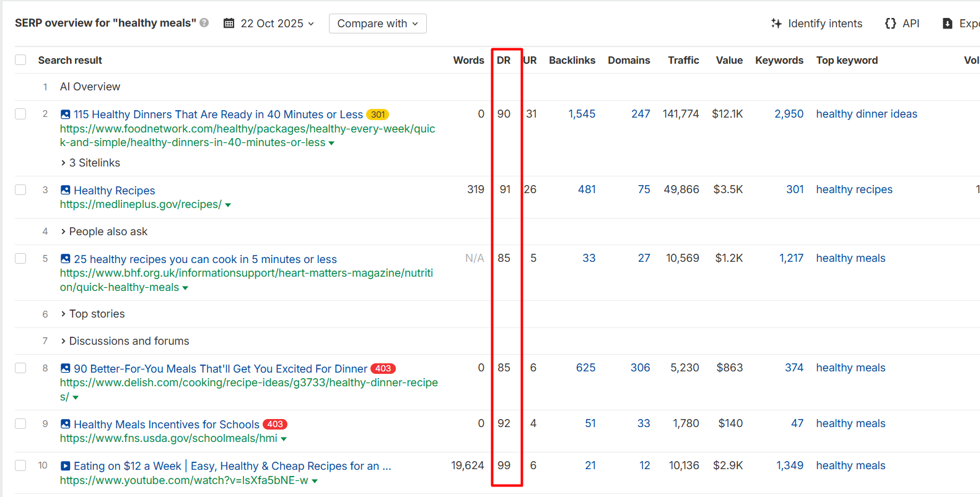Open the delish URL dropdown arrow

[x=76, y=397]
